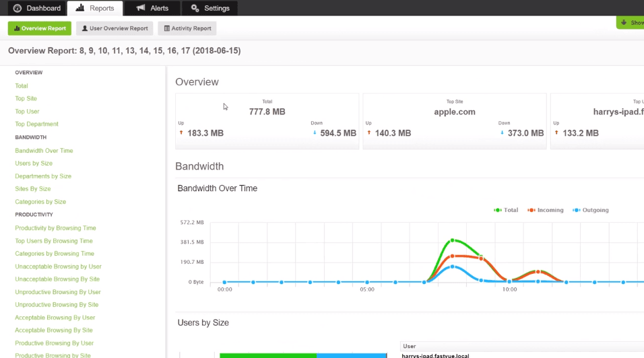The image size is (644, 358).
Task: Click the blue Outgoing data point at 00:00
Action: 224,282
